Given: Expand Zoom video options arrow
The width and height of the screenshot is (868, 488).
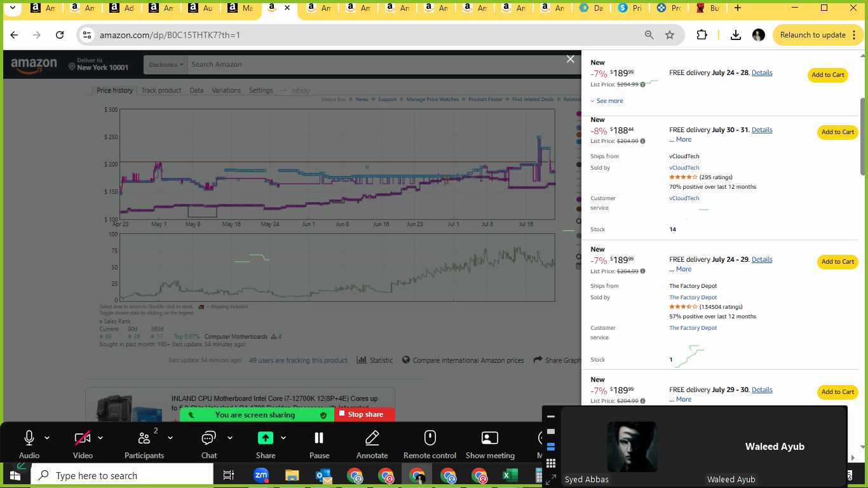Looking at the screenshot, I should 100,438.
